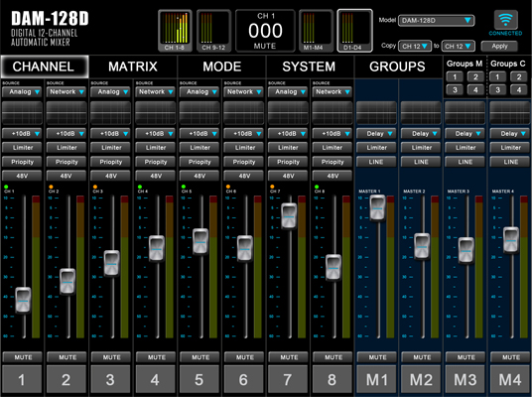
Task: Switch to the SYSTEM tab
Action: (309, 66)
